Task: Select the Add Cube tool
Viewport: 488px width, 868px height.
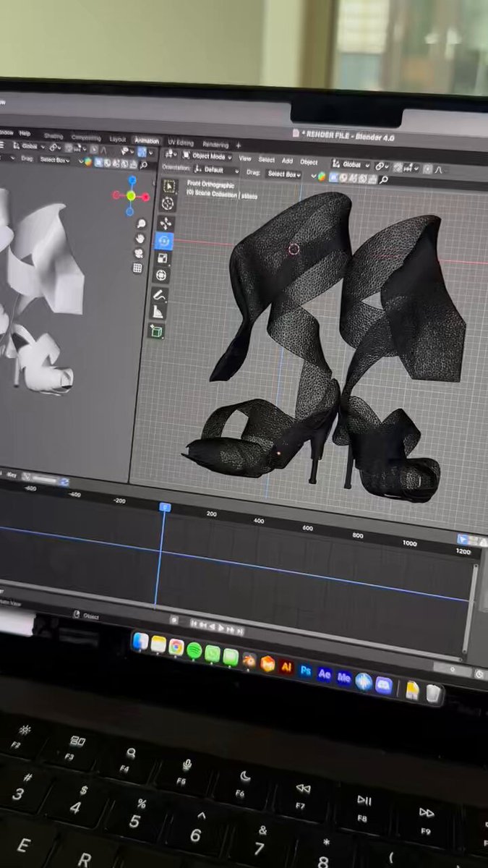Action: point(155,332)
